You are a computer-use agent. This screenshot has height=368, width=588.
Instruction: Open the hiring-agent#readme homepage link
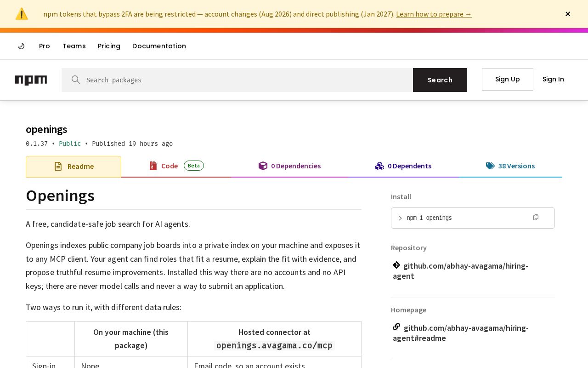(461, 333)
